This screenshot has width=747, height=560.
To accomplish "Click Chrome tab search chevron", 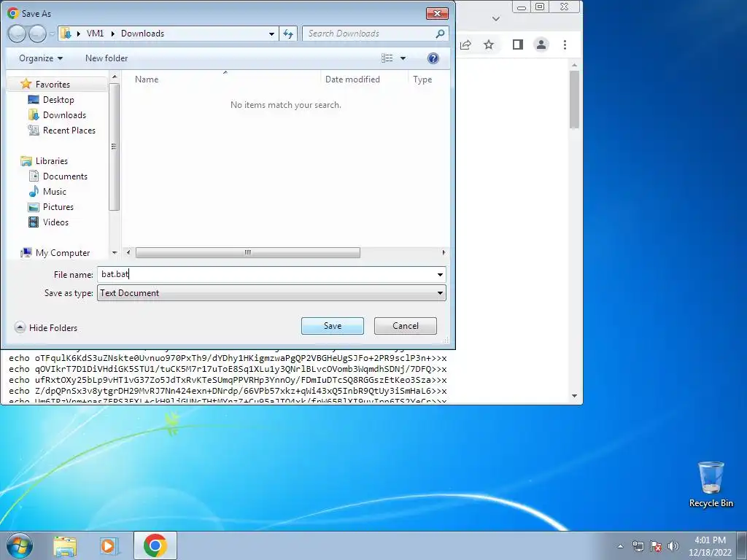I will point(496,19).
